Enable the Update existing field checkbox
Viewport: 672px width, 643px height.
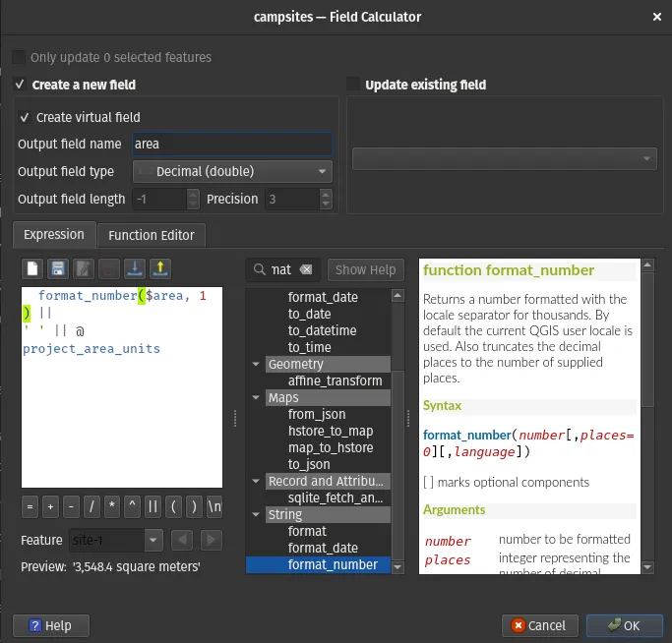354,86
